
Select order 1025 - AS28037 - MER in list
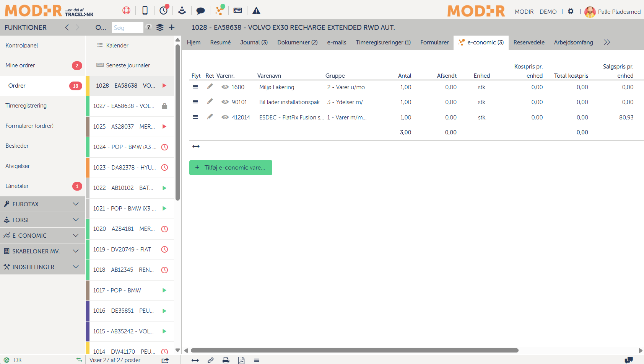coord(124,127)
